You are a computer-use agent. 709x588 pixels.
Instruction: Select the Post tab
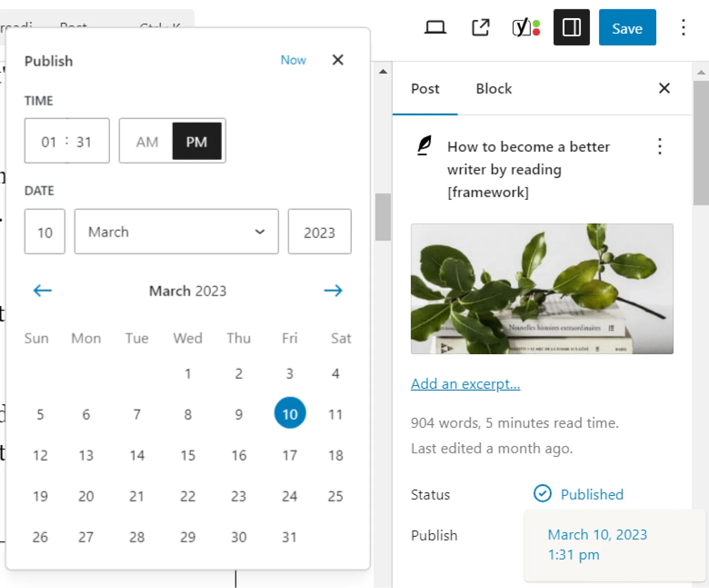pyautogui.click(x=425, y=89)
